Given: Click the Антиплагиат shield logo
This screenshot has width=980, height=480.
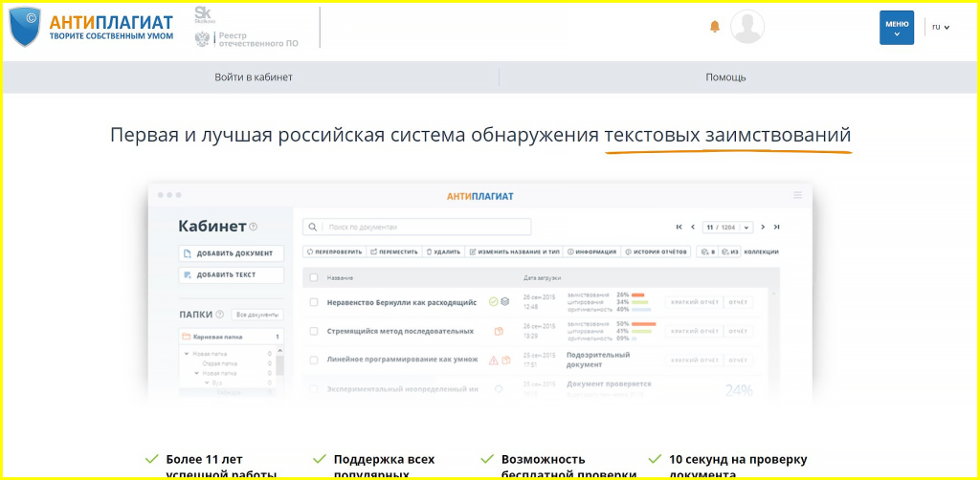Looking at the screenshot, I should click(x=25, y=27).
